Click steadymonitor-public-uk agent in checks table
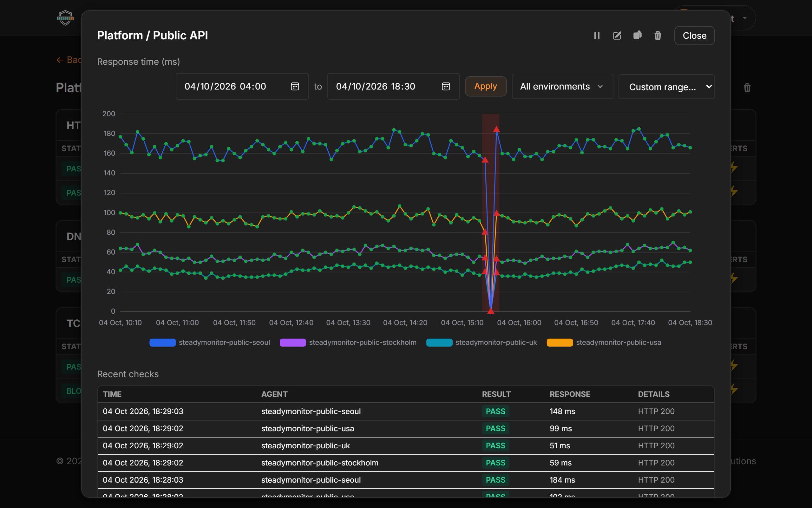 tap(305, 445)
